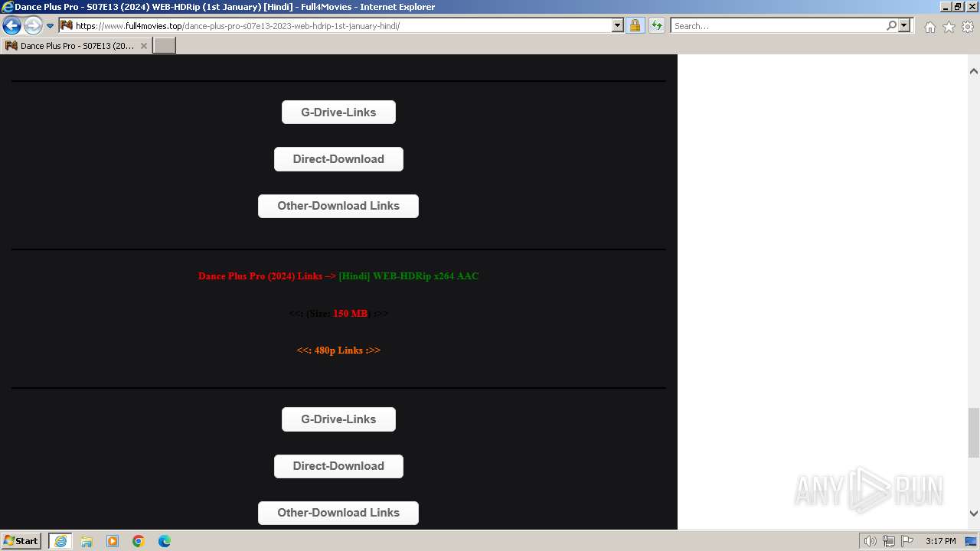Click the '150 MB' size text
Image resolution: width=980 pixels, height=551 pixels.
point(350,314)
